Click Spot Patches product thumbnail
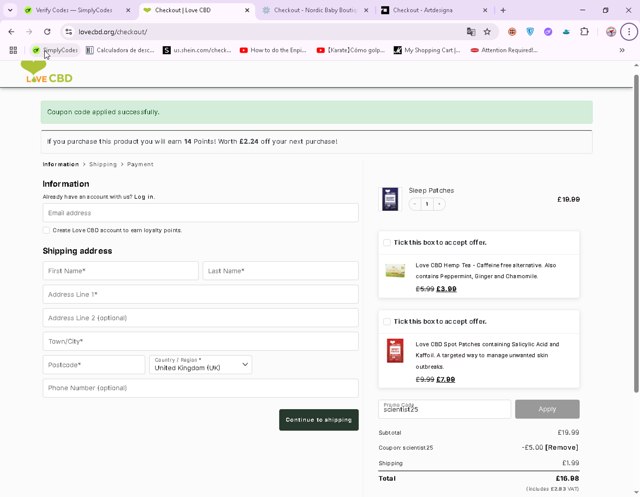Image resolution: width=640 pixels, height=497 pixels. click(395, 351)
